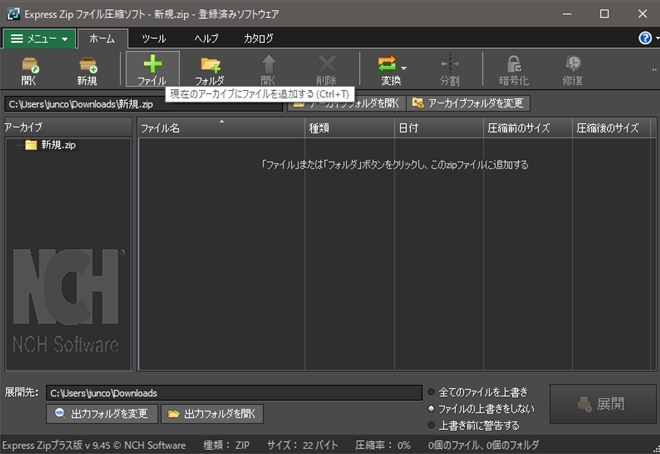The image size is (660, 454).
Task: Click the Express Zip app icon in title bar
Action: (13, 14)
